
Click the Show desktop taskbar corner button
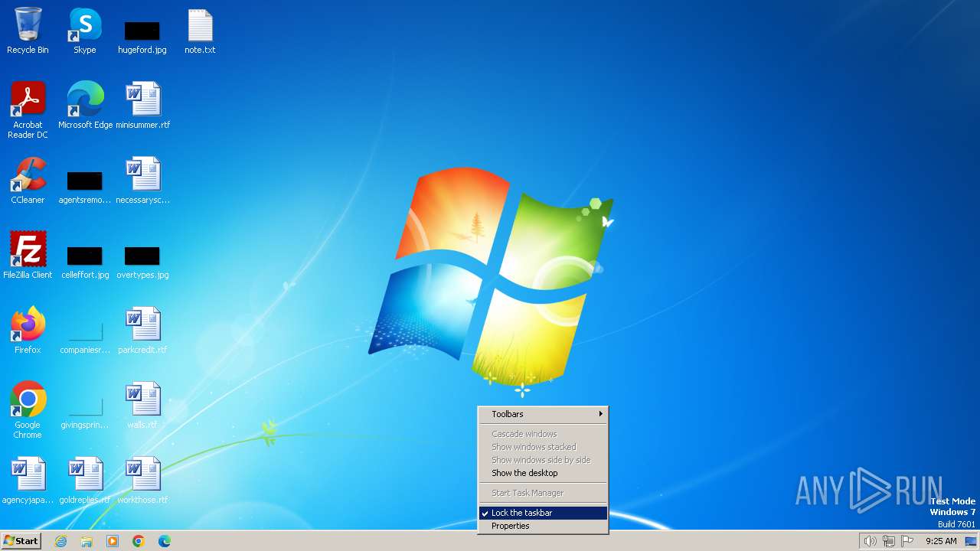[x=972, y=541]
